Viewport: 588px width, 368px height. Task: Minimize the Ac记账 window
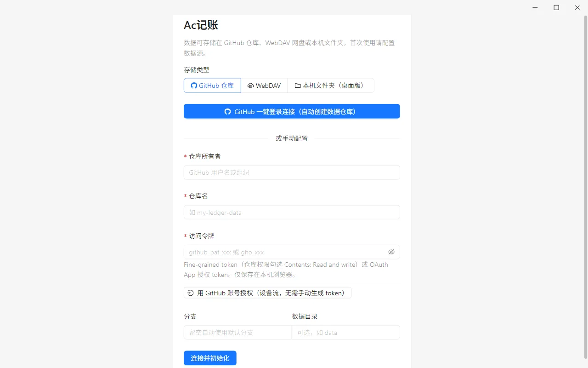coord(535,7)
